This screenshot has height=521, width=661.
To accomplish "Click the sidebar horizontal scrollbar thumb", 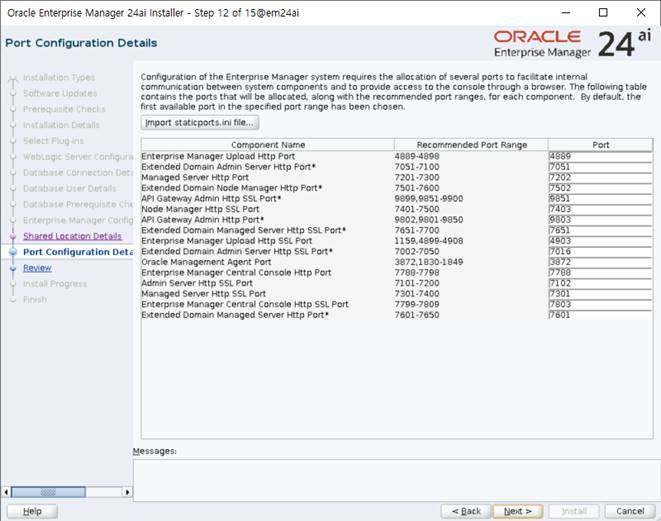I will [48, 492].
